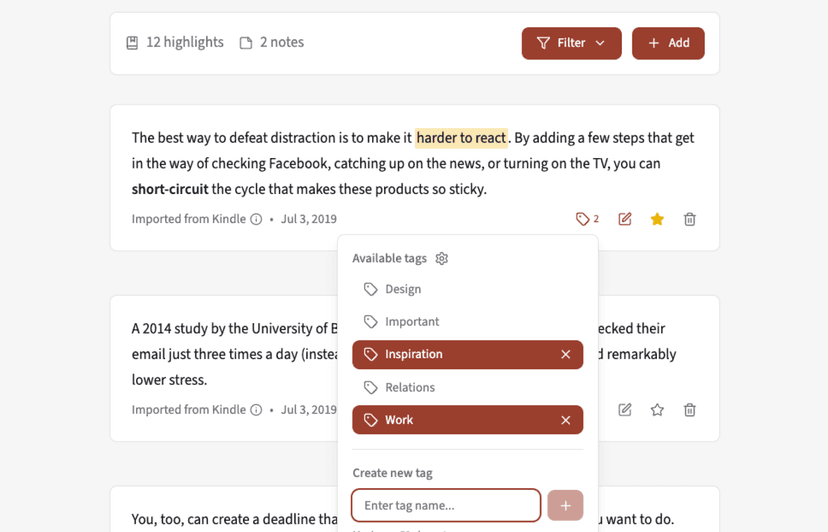This screenshot has height=532, width=828.
Task: Click the 2 notes counter
Action: [x=271, y=42]
